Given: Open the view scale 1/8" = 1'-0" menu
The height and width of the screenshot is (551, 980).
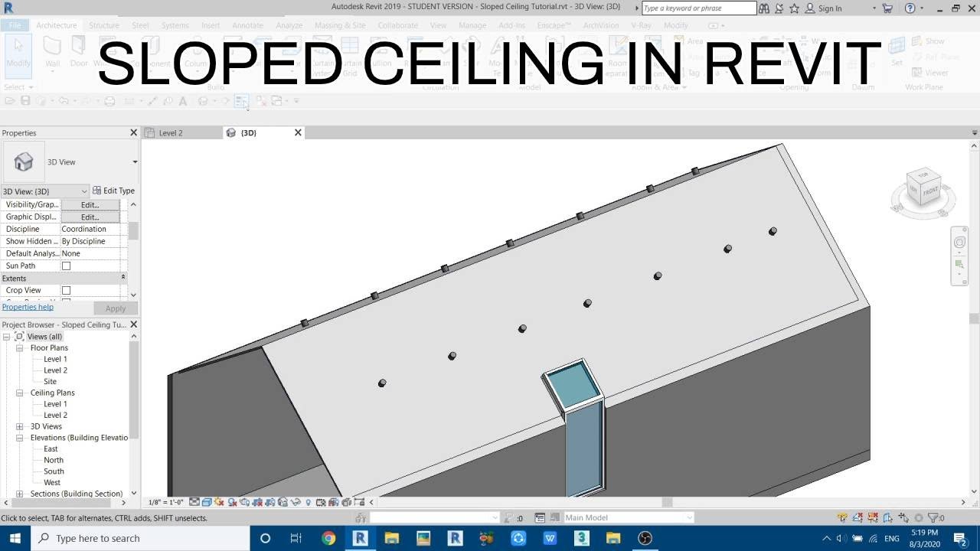Looking at the screenshot, I should (166, 502).
